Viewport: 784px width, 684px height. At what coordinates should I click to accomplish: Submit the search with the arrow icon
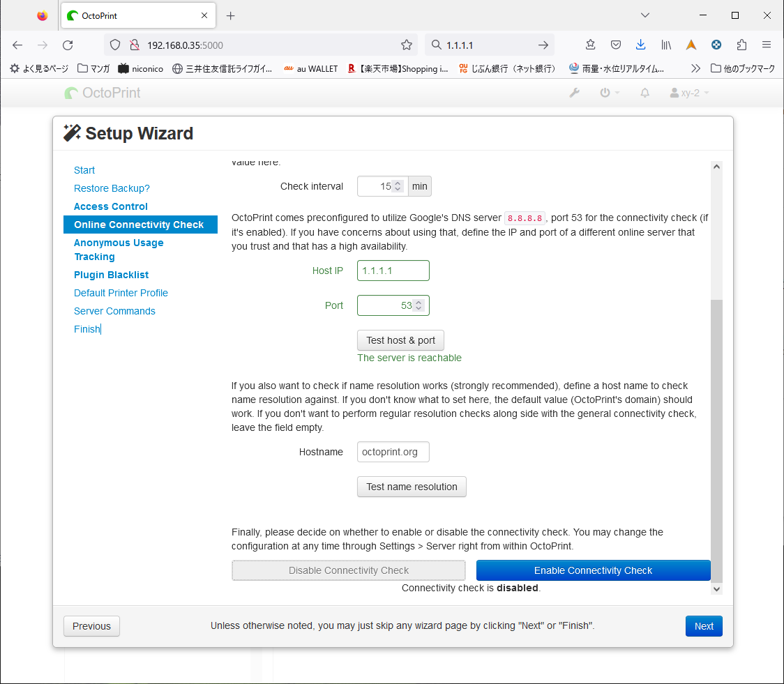(543, 45)
